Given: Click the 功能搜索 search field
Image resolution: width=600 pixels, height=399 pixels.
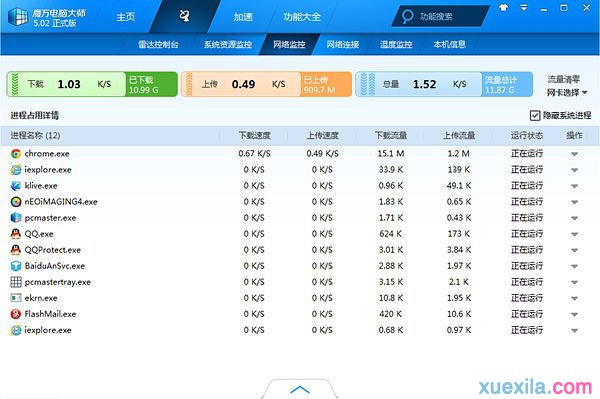Looking at the screenshot, I should 440,16.
